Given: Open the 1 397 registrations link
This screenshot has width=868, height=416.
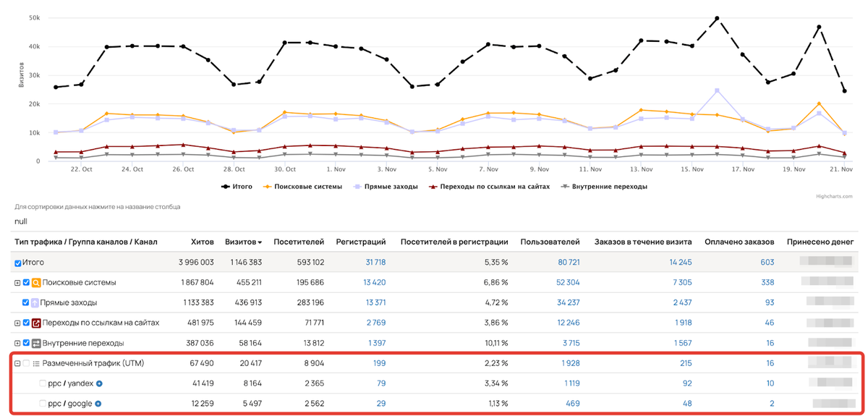Looking at the screenshot, I should [378, 343].
